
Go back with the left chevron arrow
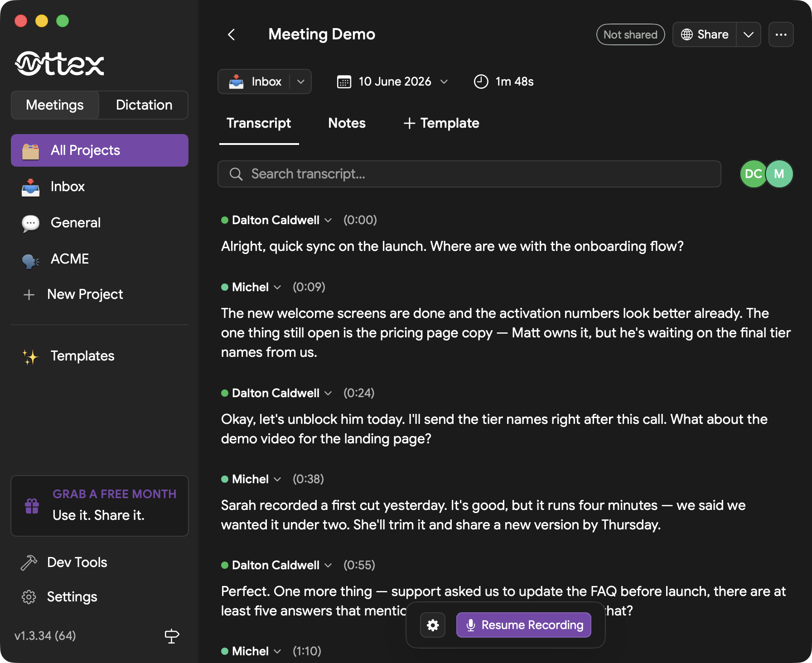232,34
